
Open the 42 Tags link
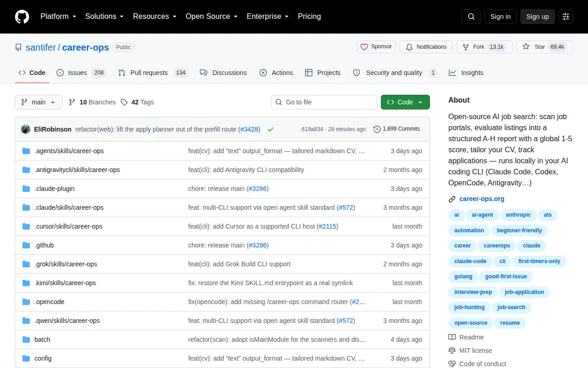coord(137,102)
